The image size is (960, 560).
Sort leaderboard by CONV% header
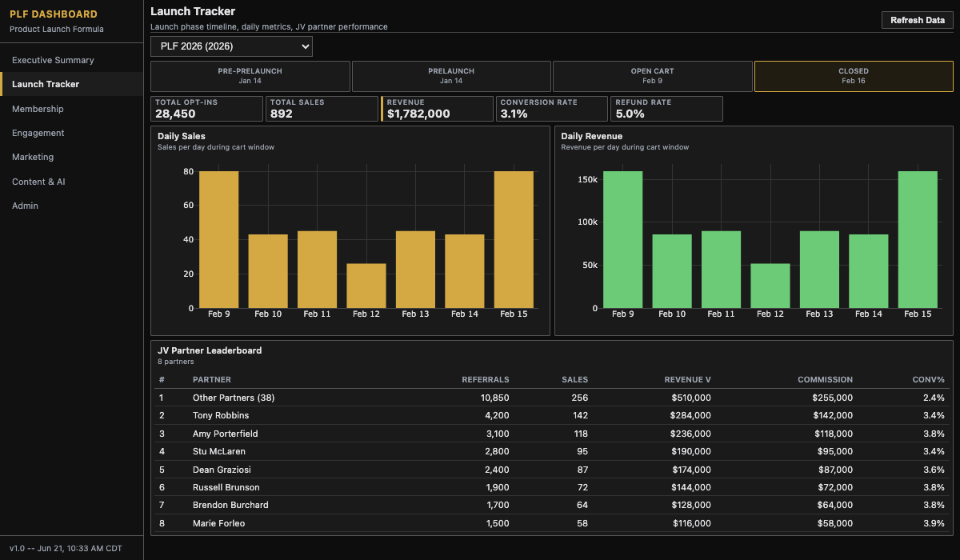[929, 380]
